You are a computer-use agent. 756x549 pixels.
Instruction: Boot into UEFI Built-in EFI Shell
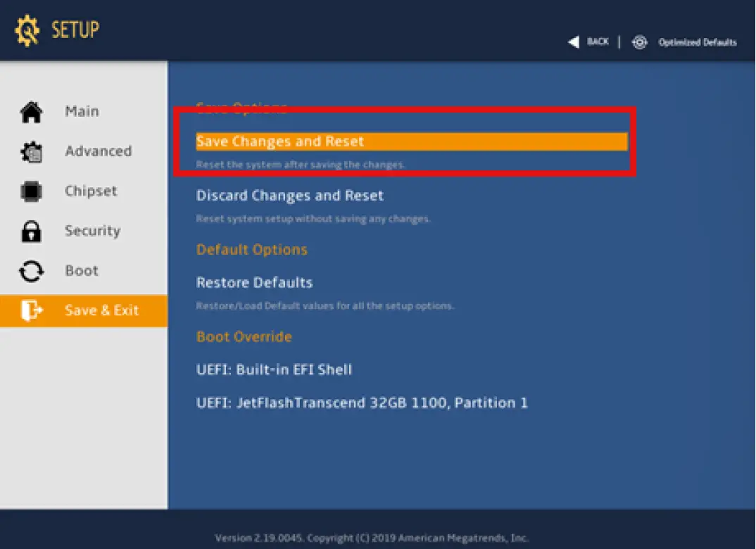pos(274,369)
